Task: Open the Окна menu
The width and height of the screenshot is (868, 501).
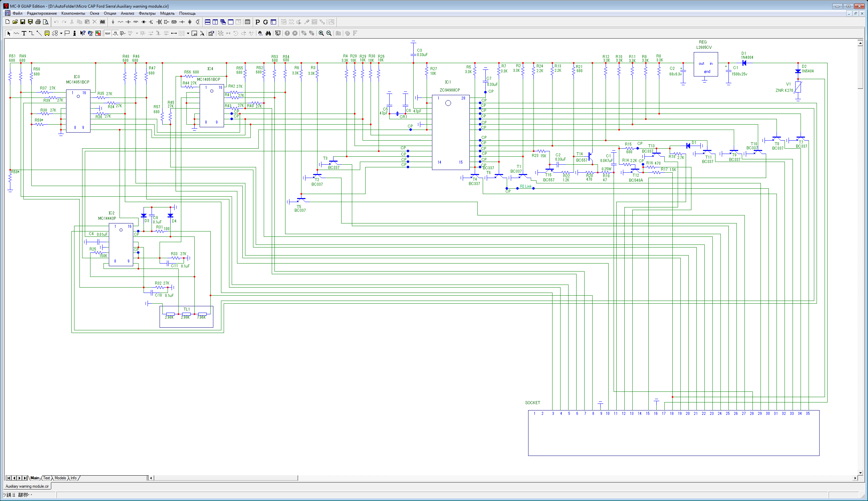Action: pos(94,13)
